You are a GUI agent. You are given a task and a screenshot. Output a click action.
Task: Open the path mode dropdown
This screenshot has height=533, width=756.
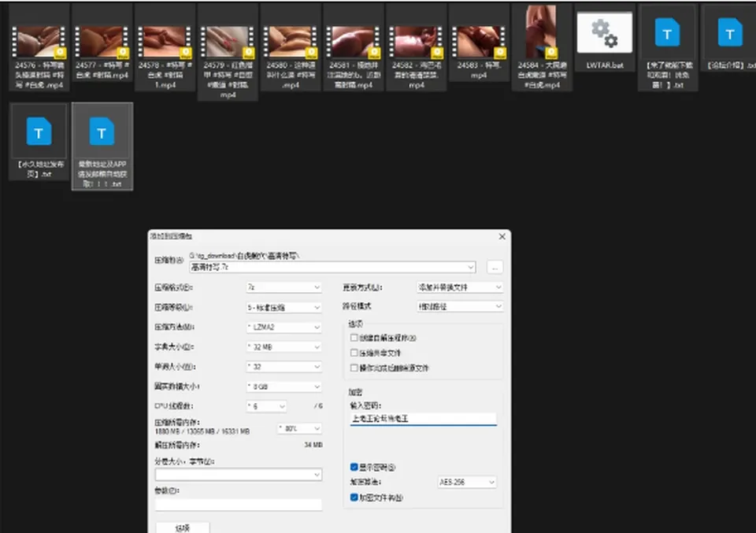460,306
